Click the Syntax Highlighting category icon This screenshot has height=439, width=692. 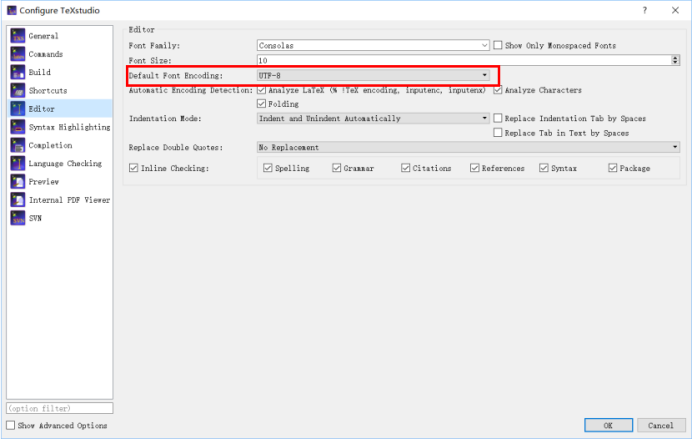click(x=18, y=127)
